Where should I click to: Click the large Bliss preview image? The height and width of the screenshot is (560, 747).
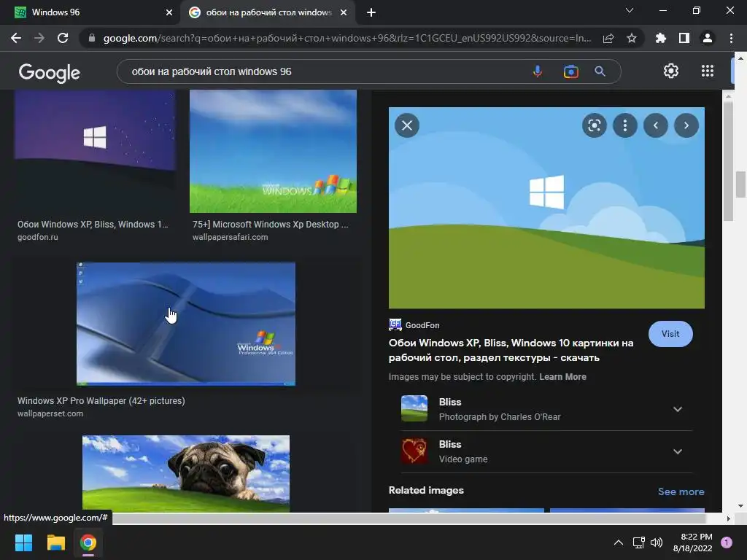[546, 208]
